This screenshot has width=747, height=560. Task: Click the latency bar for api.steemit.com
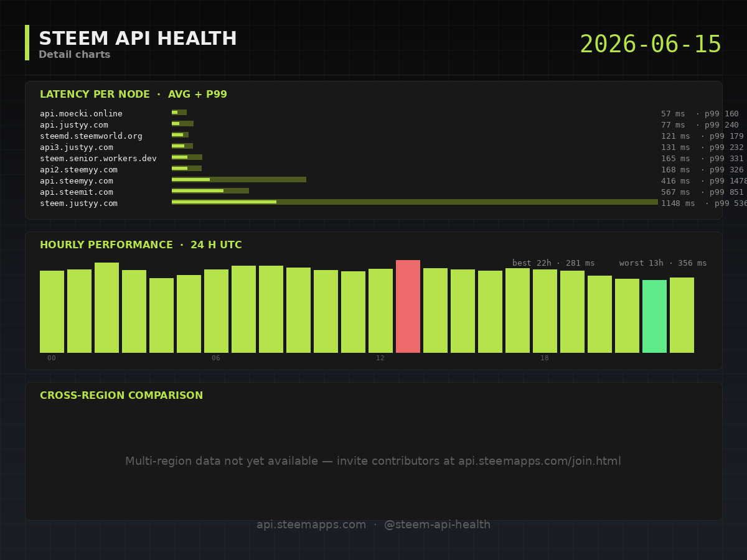coord(210,191)
